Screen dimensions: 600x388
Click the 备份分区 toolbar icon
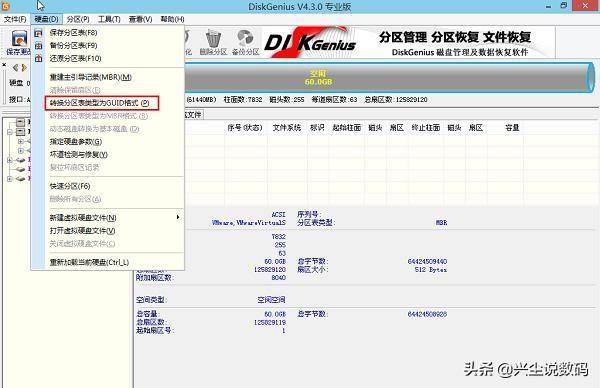(245, 42)
